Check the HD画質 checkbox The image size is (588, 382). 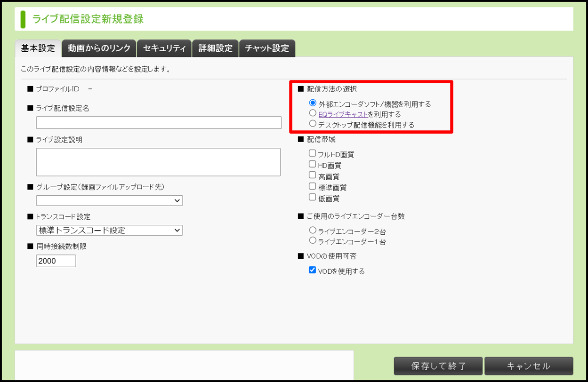click(x=312, y=164)
